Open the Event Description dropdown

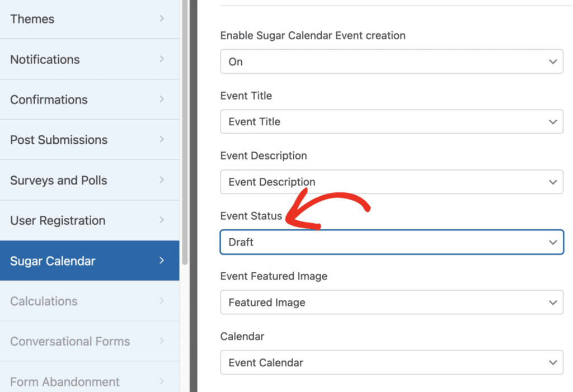pos(391,182)
